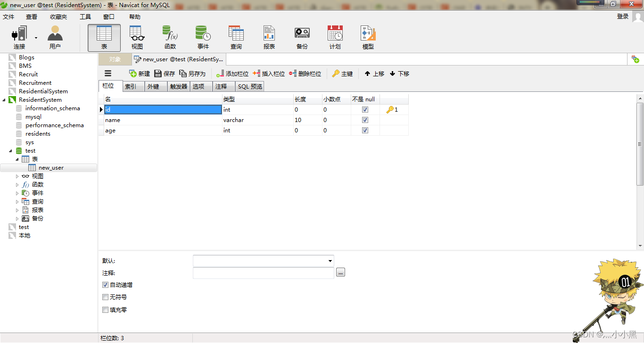Expand the 函数 functions node

click(x=17, y=185)
